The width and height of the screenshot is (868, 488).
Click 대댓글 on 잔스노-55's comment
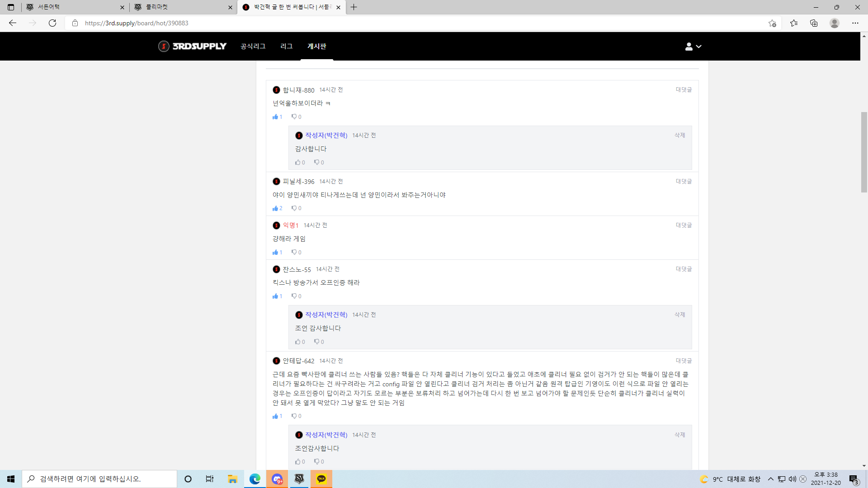click(684, 269)
